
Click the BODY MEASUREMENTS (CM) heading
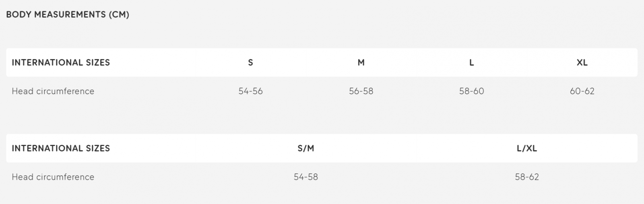[68, 14]
